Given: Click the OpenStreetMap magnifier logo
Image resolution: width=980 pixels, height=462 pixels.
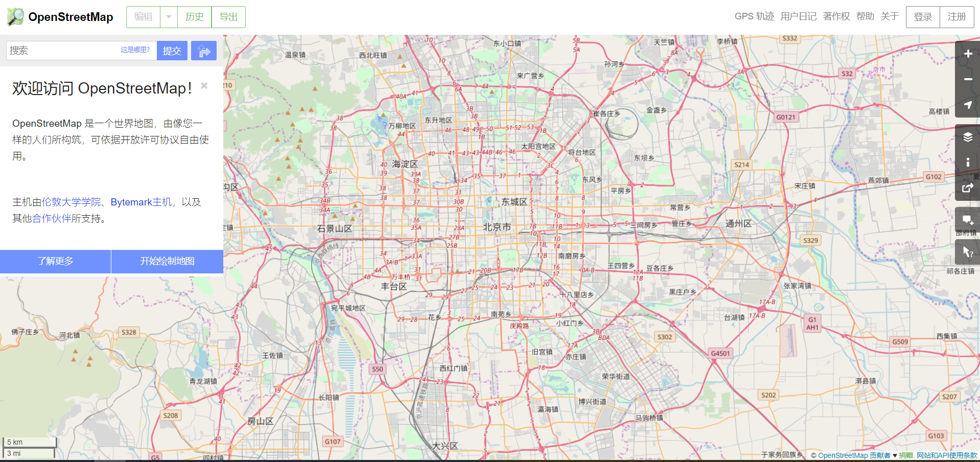Looking at the screenshot, I should pyautogui.click(x=16, y=16).
